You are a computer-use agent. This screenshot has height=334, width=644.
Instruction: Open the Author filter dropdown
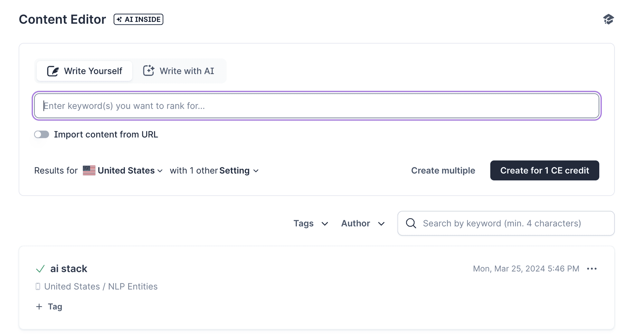point(363,223)
